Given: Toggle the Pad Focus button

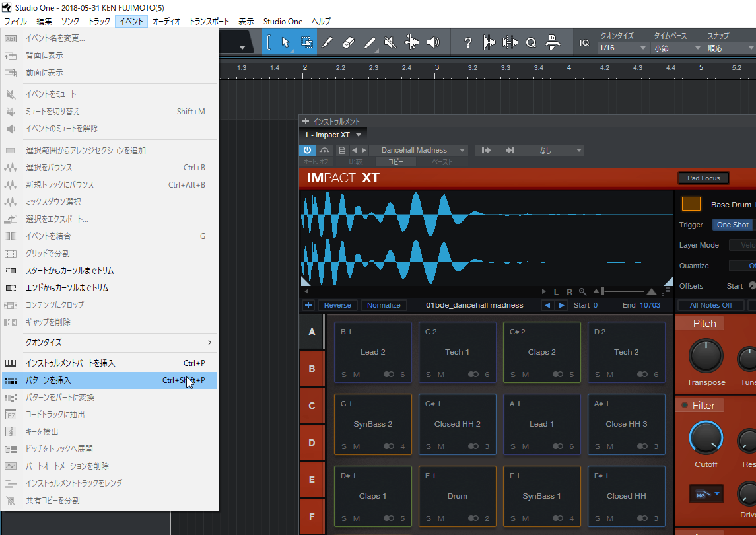Looking at the screenshot, I should tap(703, 178).
